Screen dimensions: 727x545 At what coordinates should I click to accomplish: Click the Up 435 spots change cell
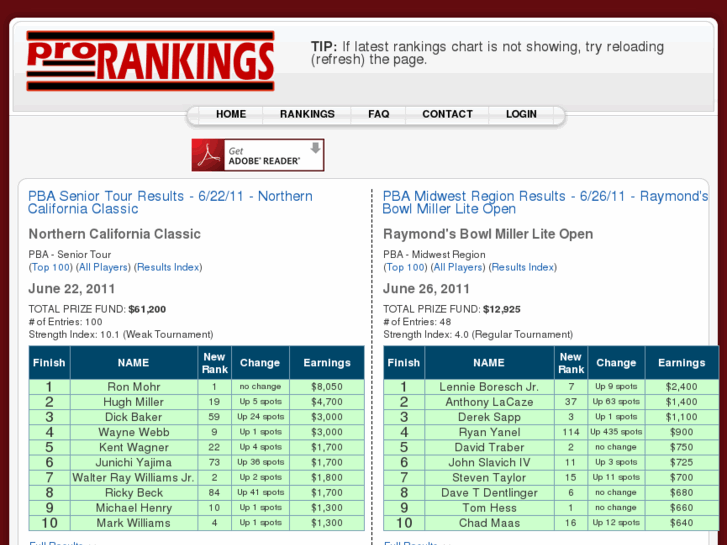point(616,432)
